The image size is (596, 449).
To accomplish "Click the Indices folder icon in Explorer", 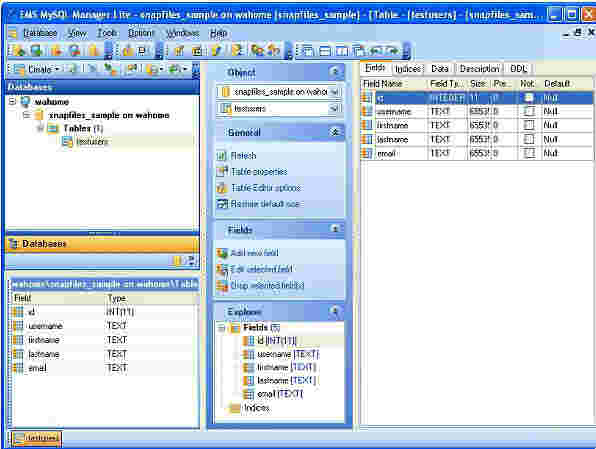I will click(235, 409).
